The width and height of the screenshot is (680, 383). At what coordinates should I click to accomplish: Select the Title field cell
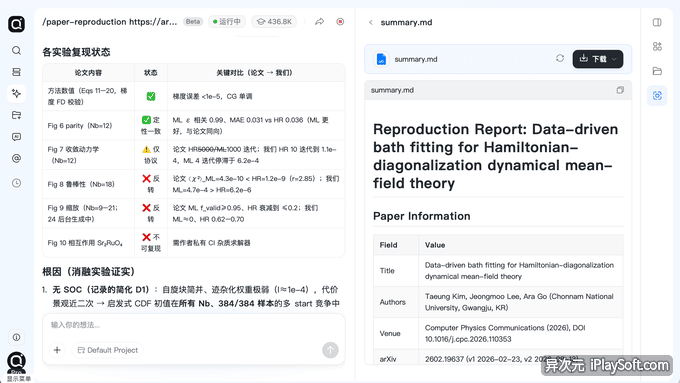(396, 271)
